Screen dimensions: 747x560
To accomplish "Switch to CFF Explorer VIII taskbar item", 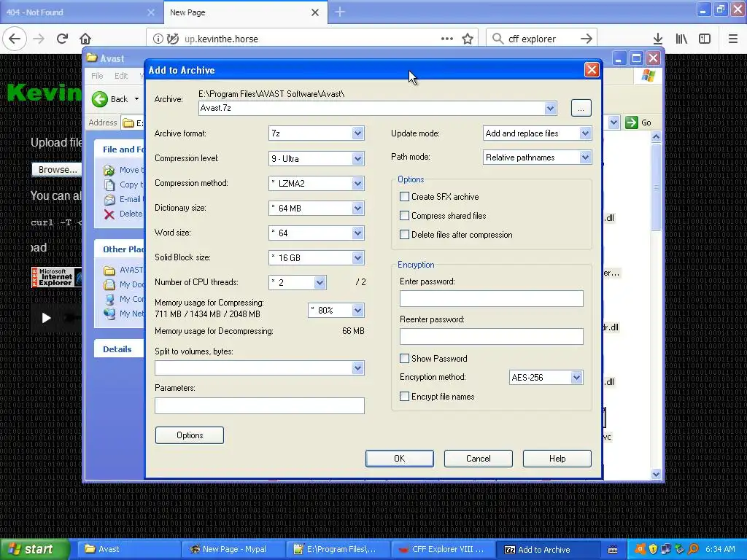I will pos(443,549).
